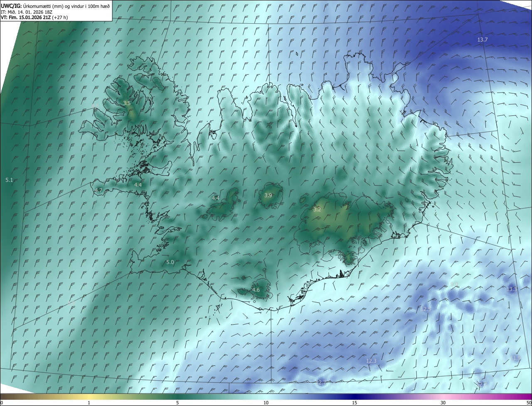532x406 pixels.
Task: Click the colorbar tick label 5
Action: [177, 403]
